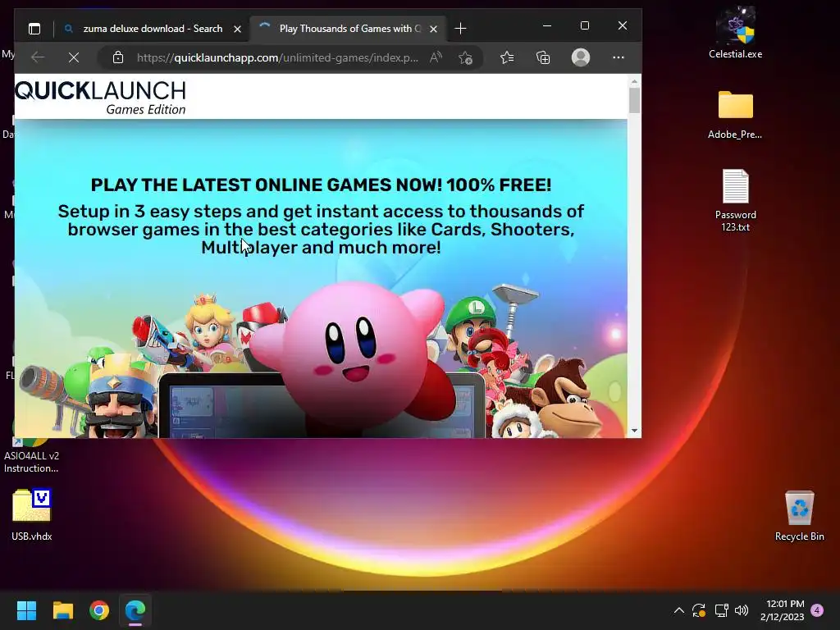Image resolution: width=840 pixels, height=630 pixels.
Task: View site information lock icon
Action: point(118,57)
